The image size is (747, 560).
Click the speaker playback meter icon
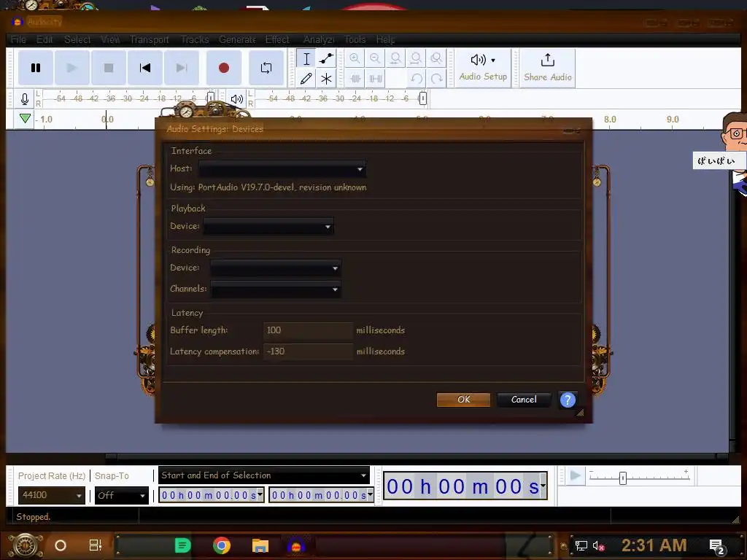(x=237, y=99)
